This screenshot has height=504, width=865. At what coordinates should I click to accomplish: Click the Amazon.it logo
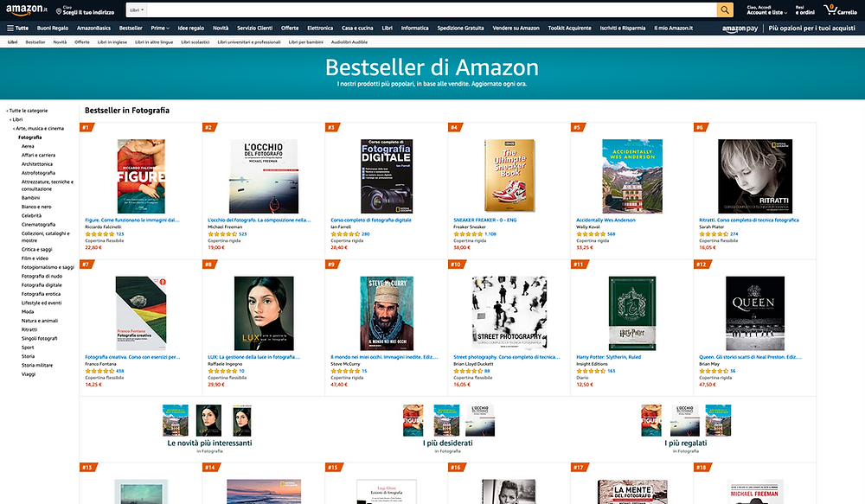[27, 10]
